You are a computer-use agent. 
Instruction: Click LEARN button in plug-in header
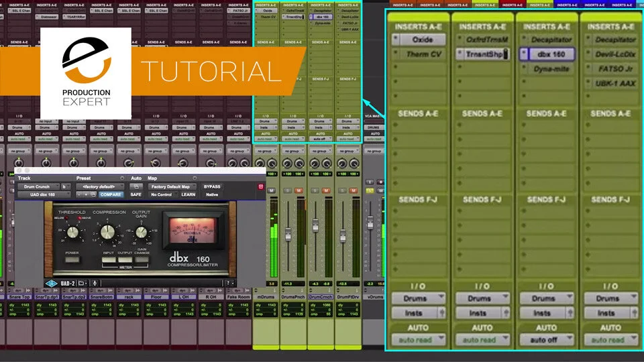pos(188,194)
